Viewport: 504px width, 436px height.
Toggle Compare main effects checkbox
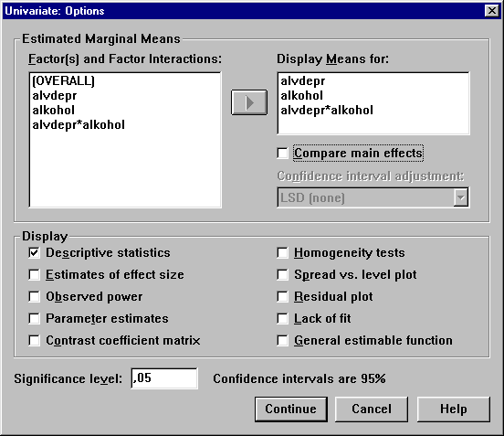click(x=282, y=153)
